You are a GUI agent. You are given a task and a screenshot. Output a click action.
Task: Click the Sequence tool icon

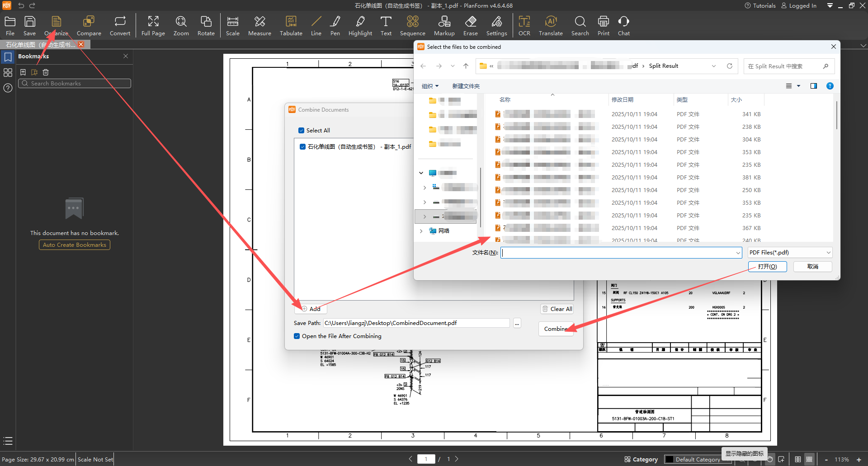tap(412, 26)
